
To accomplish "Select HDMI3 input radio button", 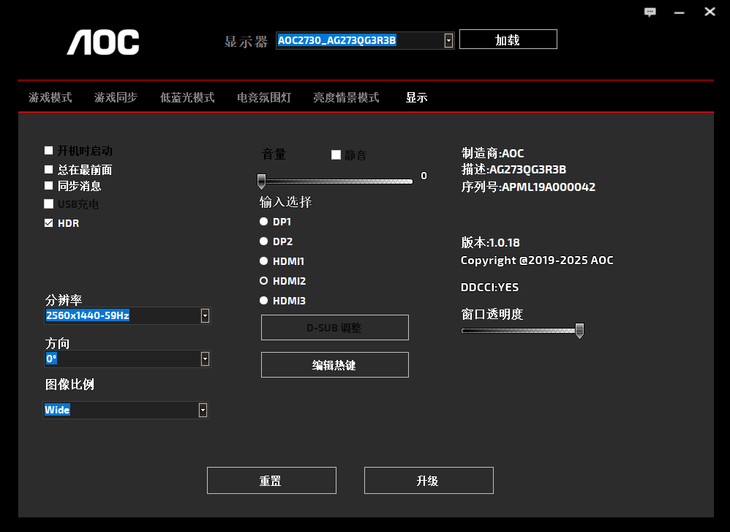I will pos(264,301).
